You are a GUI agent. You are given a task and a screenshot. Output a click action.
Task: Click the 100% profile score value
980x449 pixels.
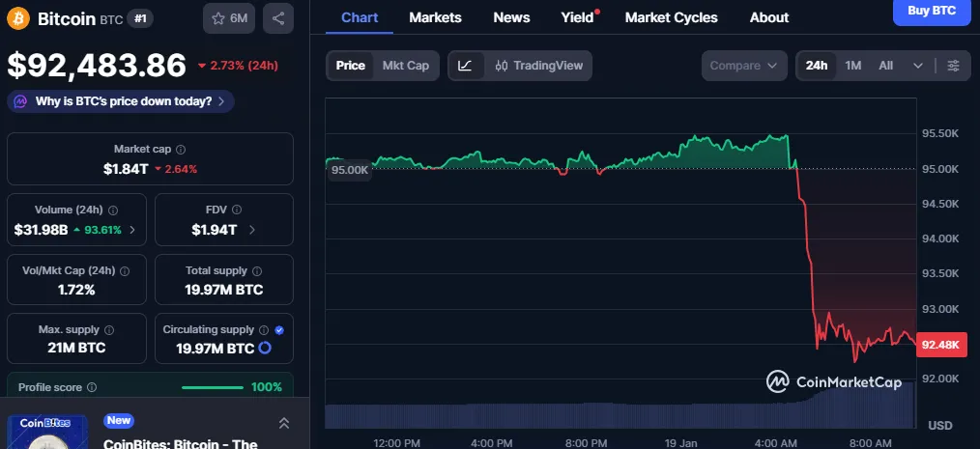(x=266, y=387)
